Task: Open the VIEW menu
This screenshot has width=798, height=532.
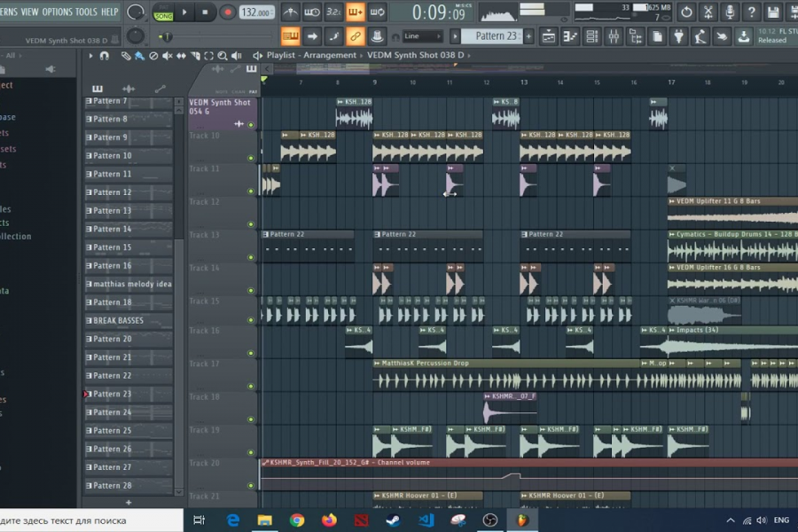Action: coord(29,12)
